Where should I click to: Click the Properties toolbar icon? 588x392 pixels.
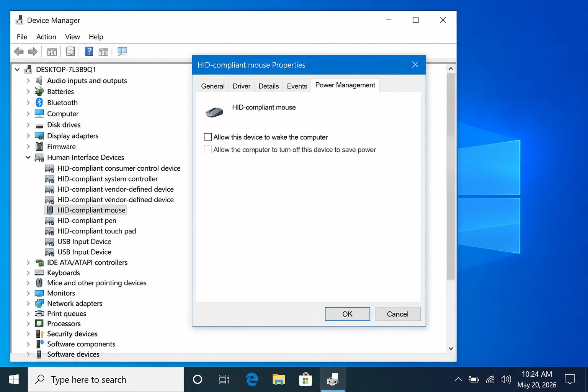click(70, 51)
